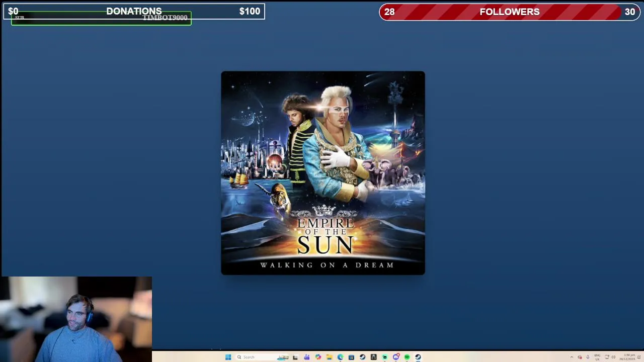This screenshot has height=362, width=644.
Task: Click the Walking on a Dream album cover
Action: 323,173
